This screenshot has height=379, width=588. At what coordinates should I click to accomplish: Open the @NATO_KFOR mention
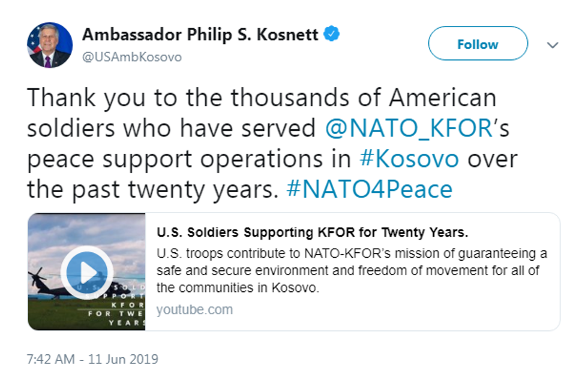pyautogui.click(x=409, y=129)
